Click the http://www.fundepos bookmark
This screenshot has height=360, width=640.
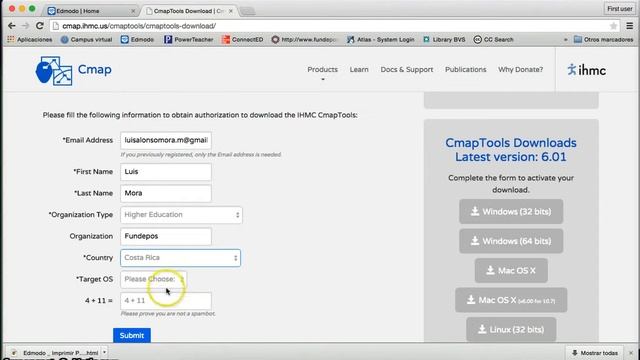tap(304, 40)
